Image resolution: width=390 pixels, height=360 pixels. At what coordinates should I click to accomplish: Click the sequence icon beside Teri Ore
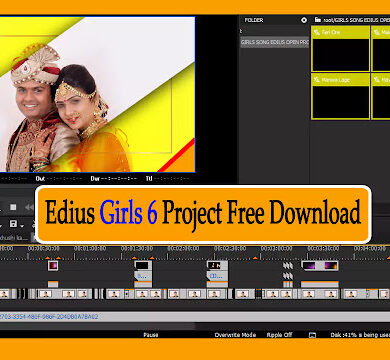click(x=317, y=32)
